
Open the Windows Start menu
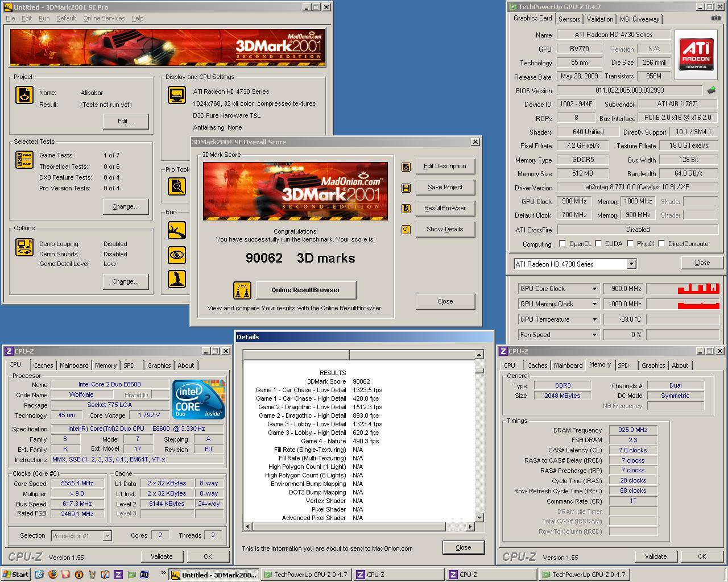coord(16,575)
